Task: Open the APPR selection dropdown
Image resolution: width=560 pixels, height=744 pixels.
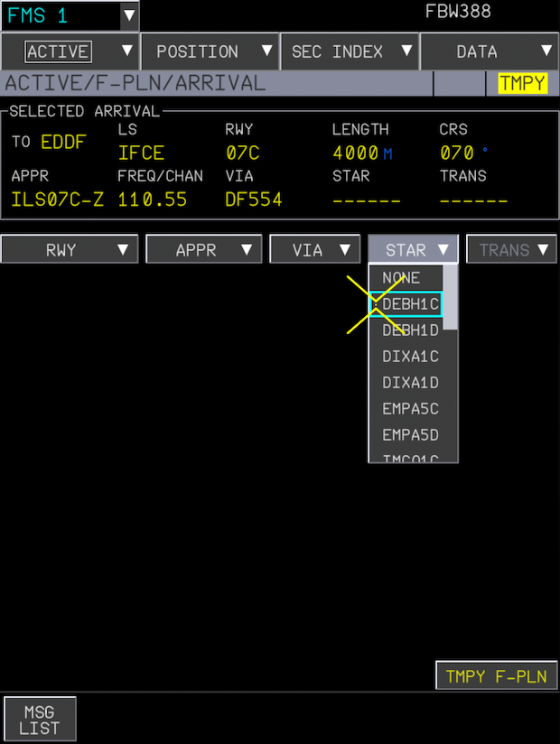Action: 204,250
